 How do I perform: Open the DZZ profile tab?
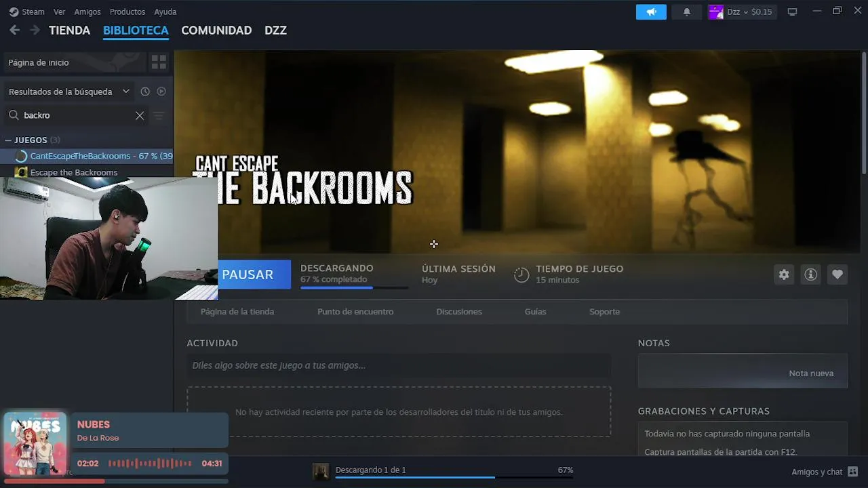coord(275,30)
